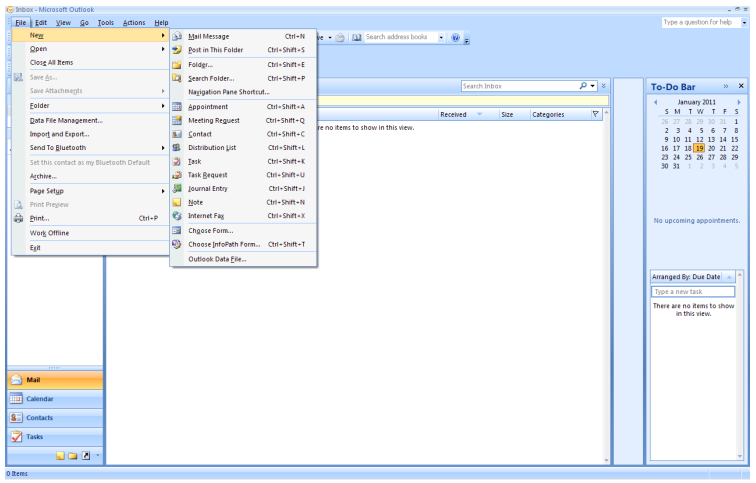Sort by the Categories column header
Image resolution: width=756 pixels, height=483 pixels.
pos(560,114)
